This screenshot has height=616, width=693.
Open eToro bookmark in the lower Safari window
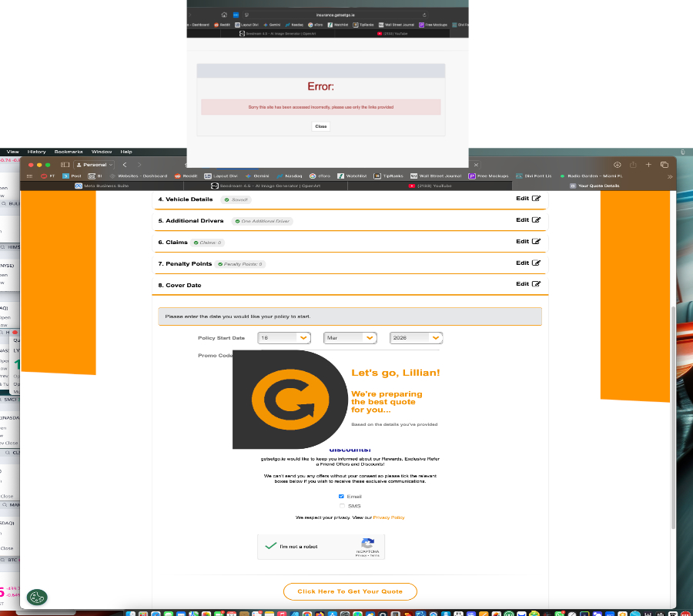320,176
